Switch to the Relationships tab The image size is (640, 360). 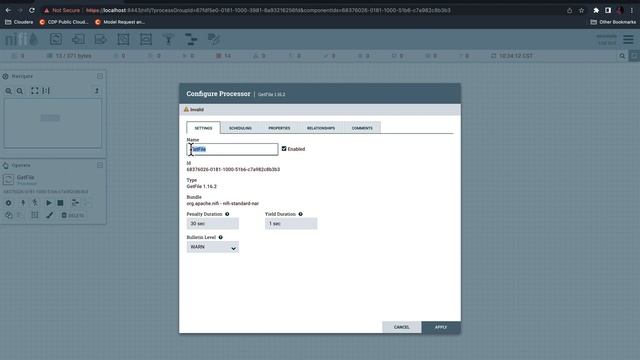tap(321, 128)
